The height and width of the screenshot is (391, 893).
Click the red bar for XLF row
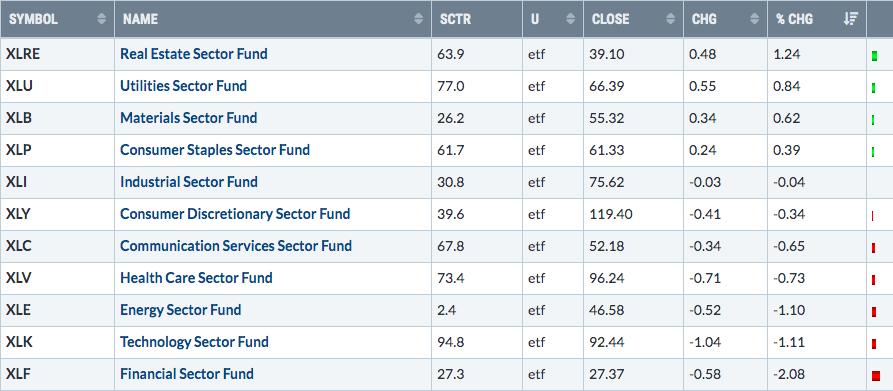pyautogui.click(x=875, y=376)
